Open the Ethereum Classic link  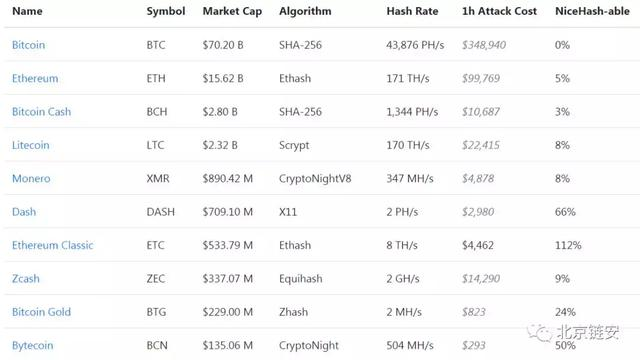[x=53, y=245]
